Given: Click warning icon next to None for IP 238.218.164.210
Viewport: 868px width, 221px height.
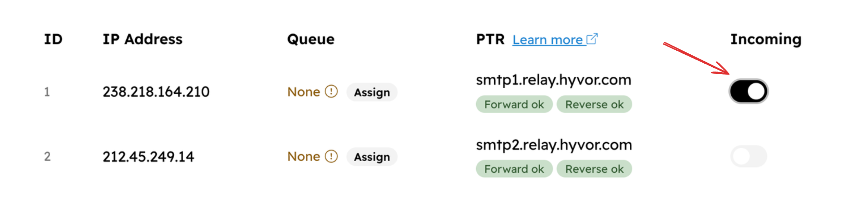Looking at the screenshot, I should [x=331, y=92].
